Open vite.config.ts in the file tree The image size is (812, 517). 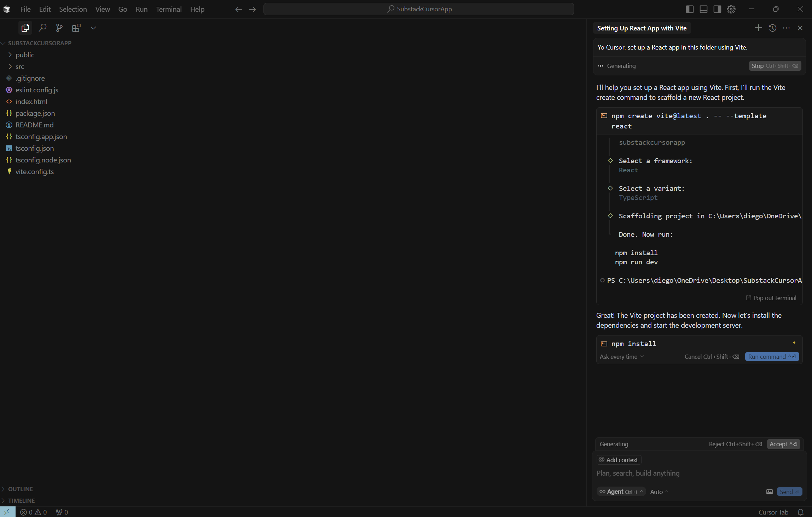[35, 172]
